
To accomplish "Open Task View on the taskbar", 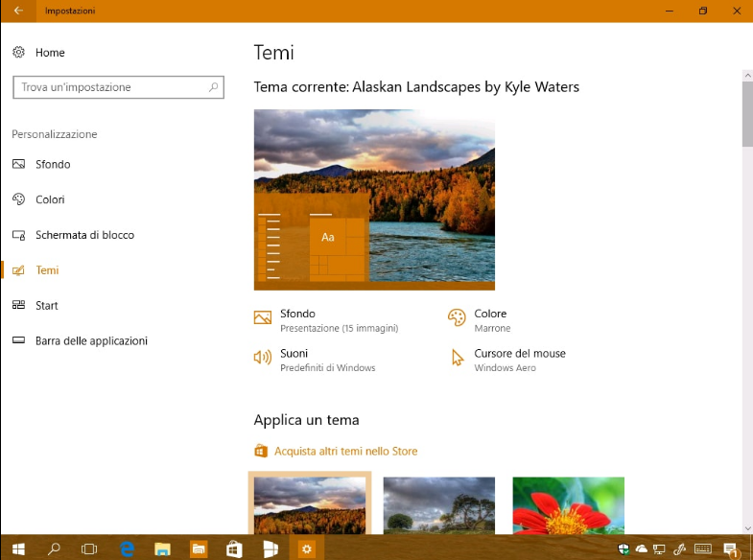I will coord(89,548).
